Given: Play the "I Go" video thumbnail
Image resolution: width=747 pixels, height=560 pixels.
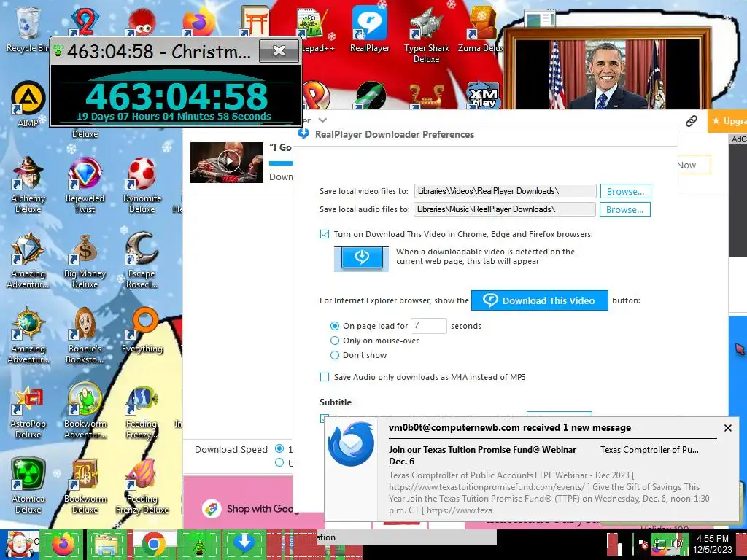Looking at the screenshot, I should coord(227,163).
